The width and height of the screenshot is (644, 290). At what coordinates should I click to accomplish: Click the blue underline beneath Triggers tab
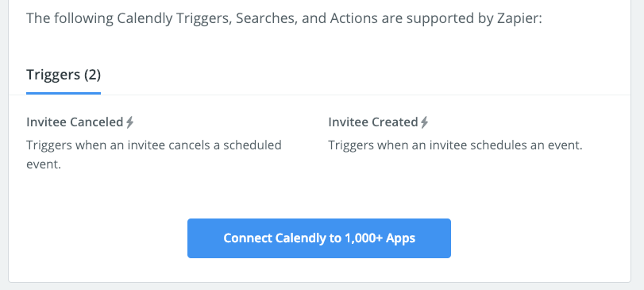[64, 93]
